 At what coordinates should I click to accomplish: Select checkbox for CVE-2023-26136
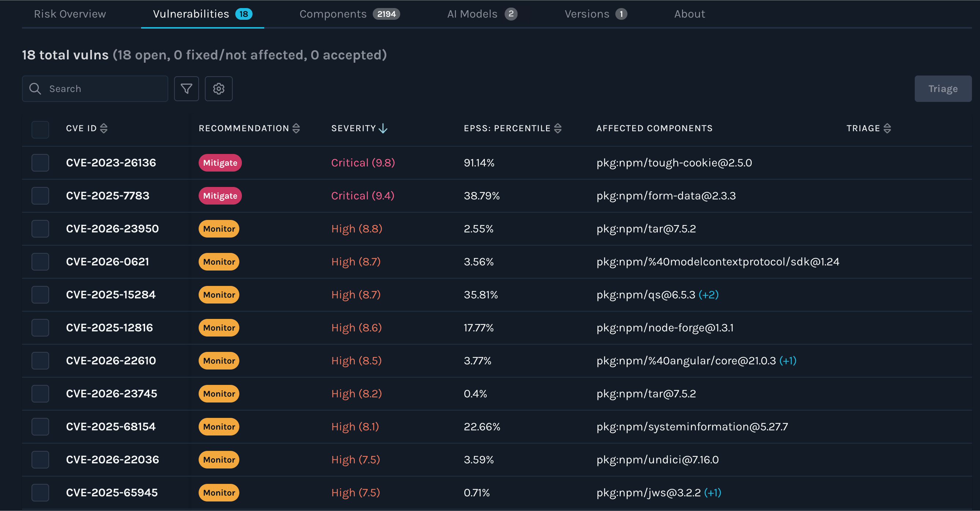click(40, 163)
